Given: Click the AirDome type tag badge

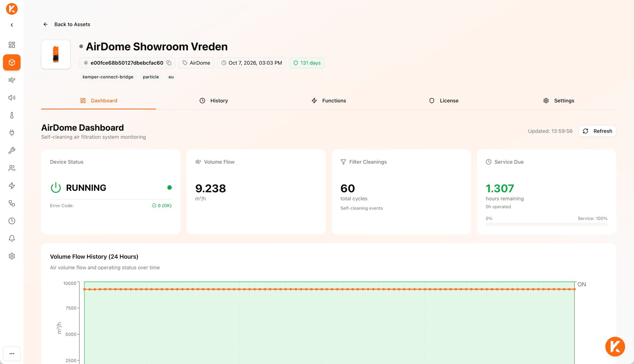Looking at the screenshot, I should click(196, 63).
